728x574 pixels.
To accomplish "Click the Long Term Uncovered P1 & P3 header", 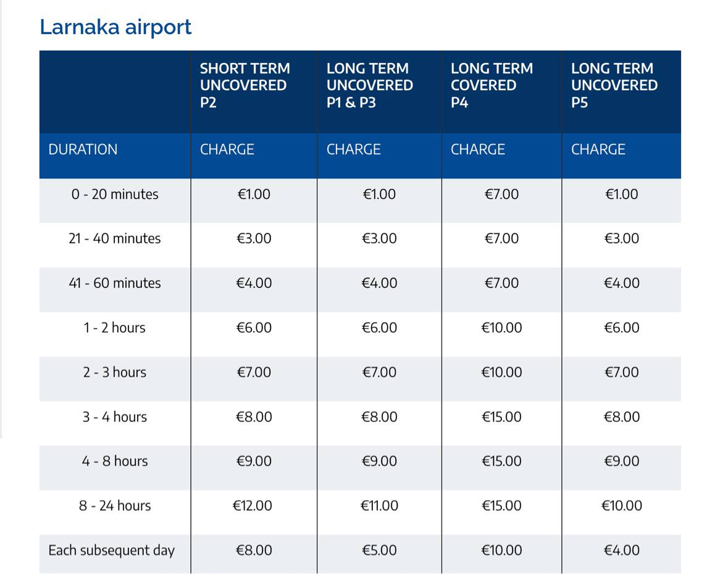I will pos(369,85).
